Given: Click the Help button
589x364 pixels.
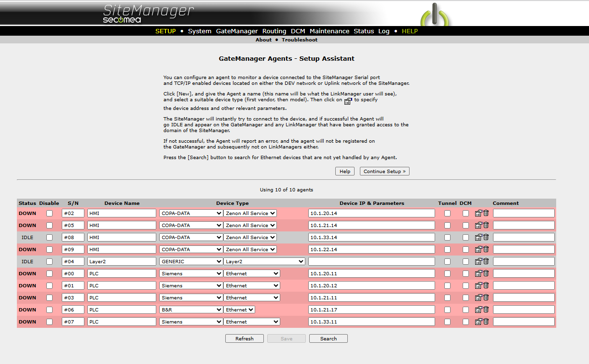Looking at the screenshot, I should pos(345,171).
